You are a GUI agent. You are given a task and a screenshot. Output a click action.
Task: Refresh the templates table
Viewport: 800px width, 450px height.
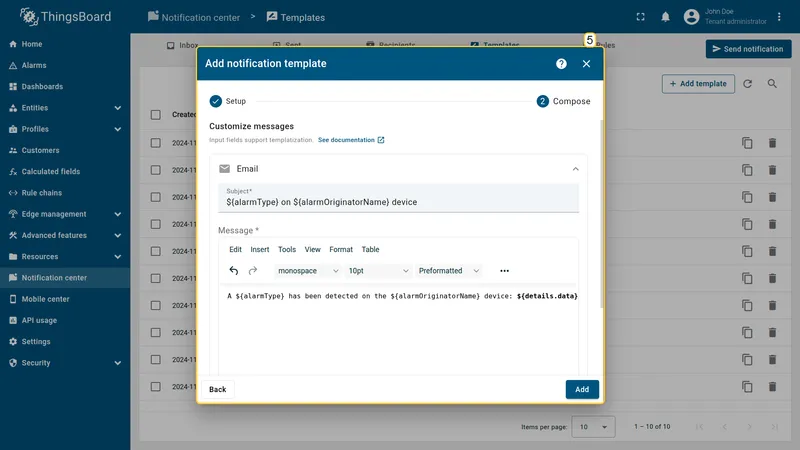coord(747,84)
